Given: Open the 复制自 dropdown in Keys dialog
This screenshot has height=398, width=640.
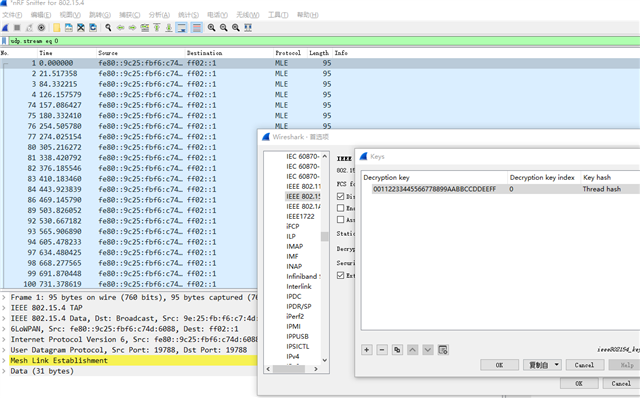Looking at the screenshot, I should click(x=542, y=365).
